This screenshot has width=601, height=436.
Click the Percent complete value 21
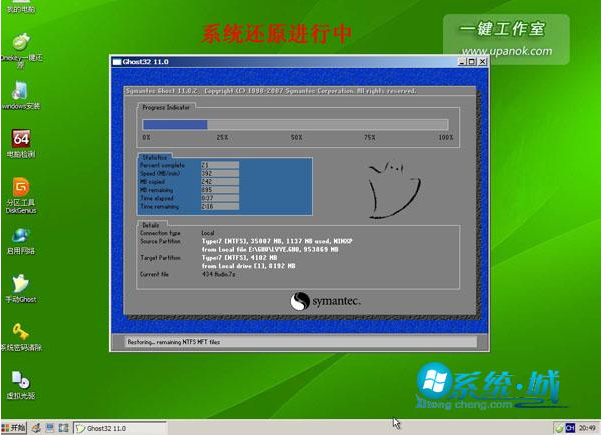220,165
